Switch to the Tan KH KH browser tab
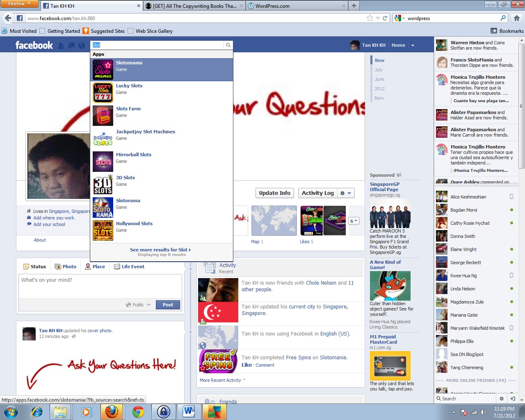 coord(91,6)
